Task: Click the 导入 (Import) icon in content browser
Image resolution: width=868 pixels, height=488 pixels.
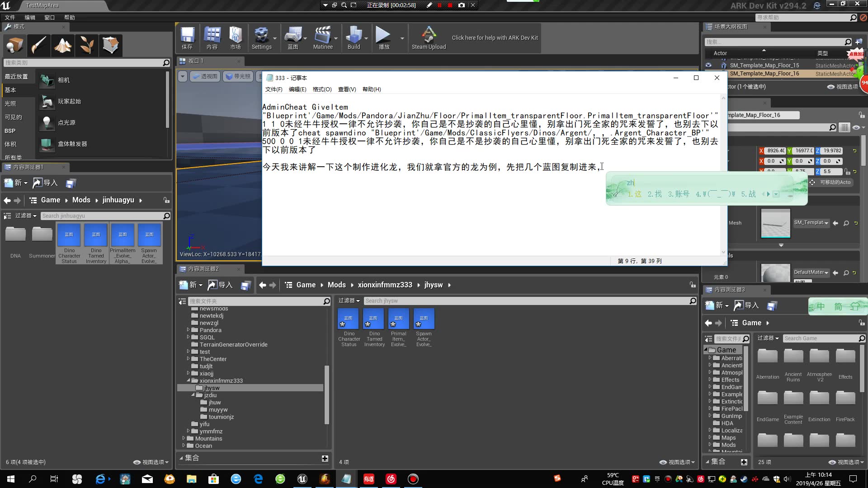Action: (x=46, y=183)
